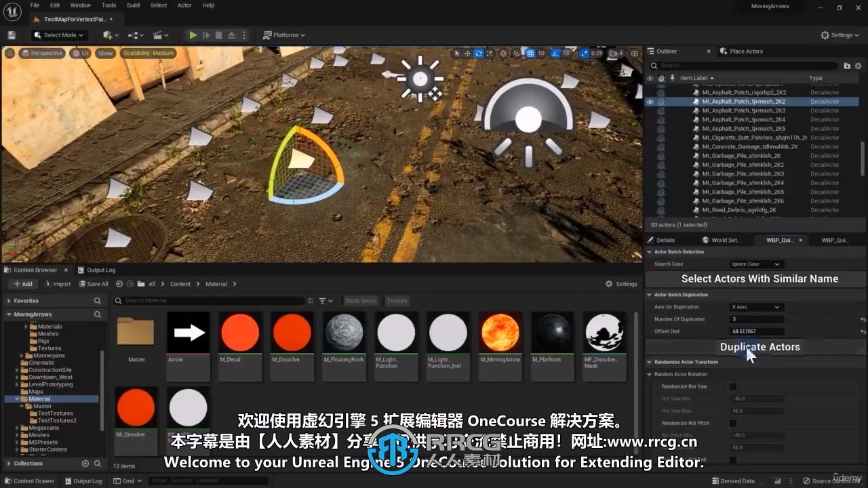Click Save All in Content Browser
The width and height of the screenshot is (868, 488).
(x=94, y=284)
